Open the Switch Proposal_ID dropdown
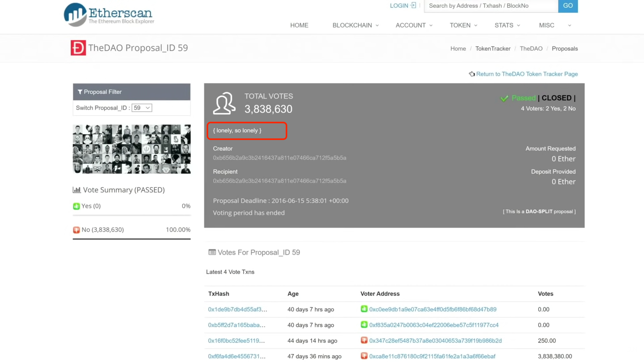Viewport: 644px width, 362px height. pos(142,108)
